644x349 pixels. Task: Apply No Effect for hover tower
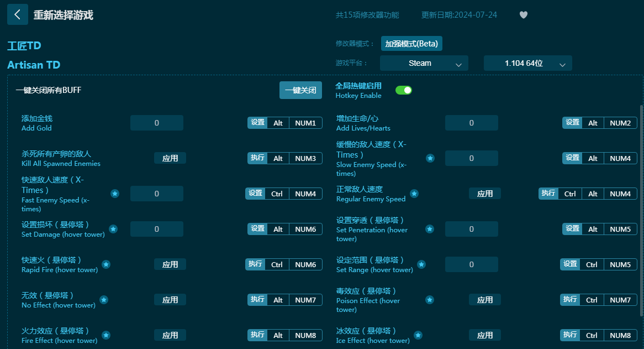[170, 300]
